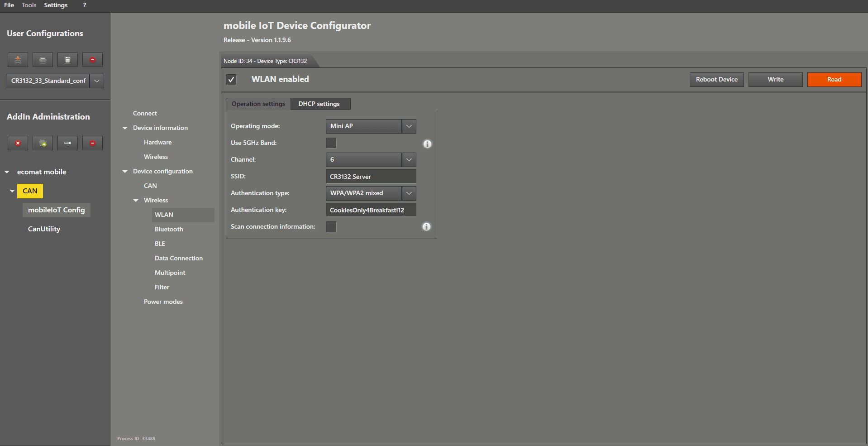Click the import configuration icon with orange arrow
The image size is (868, 446).
pos(18,60)
